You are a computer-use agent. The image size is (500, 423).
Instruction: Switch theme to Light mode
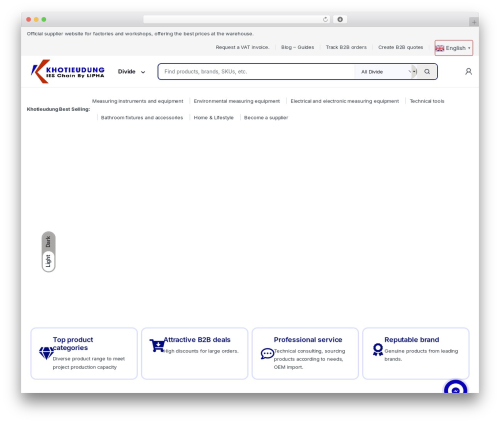tap(48, 261)
